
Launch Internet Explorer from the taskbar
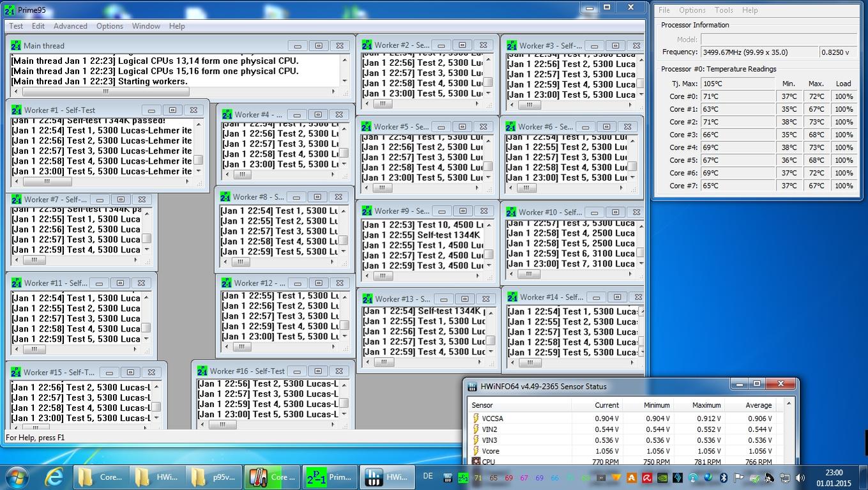pos(54,477)
